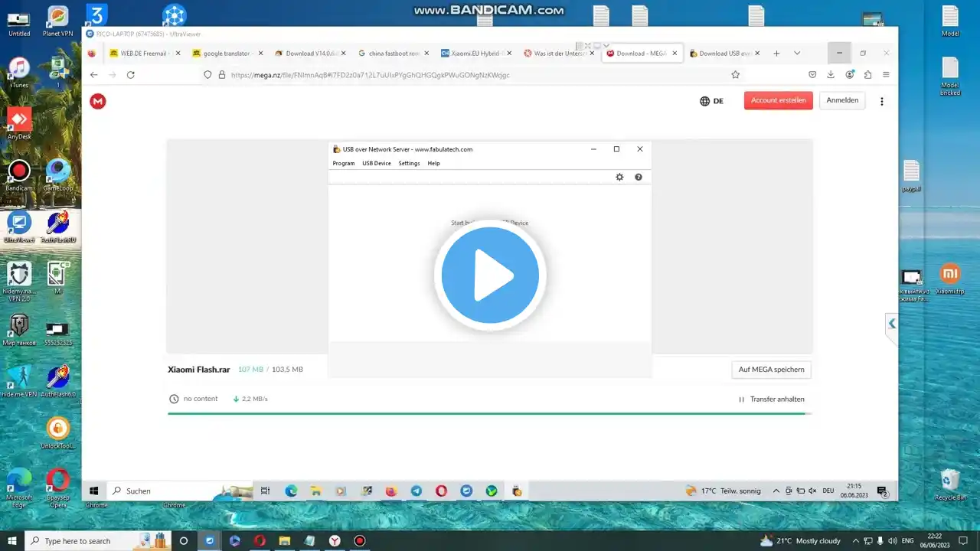Change the MEGA language DE selector
The image size is (980, 551).
click(711, 101)
